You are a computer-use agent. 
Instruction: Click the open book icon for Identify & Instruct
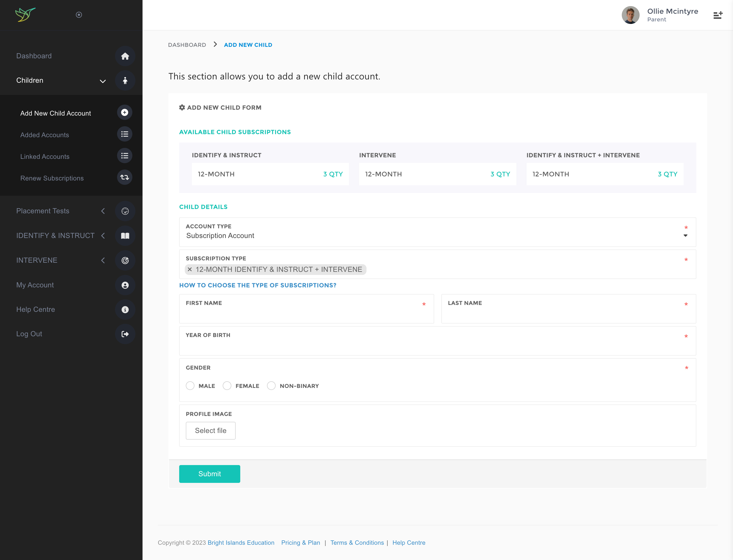[x=125, y=236]
